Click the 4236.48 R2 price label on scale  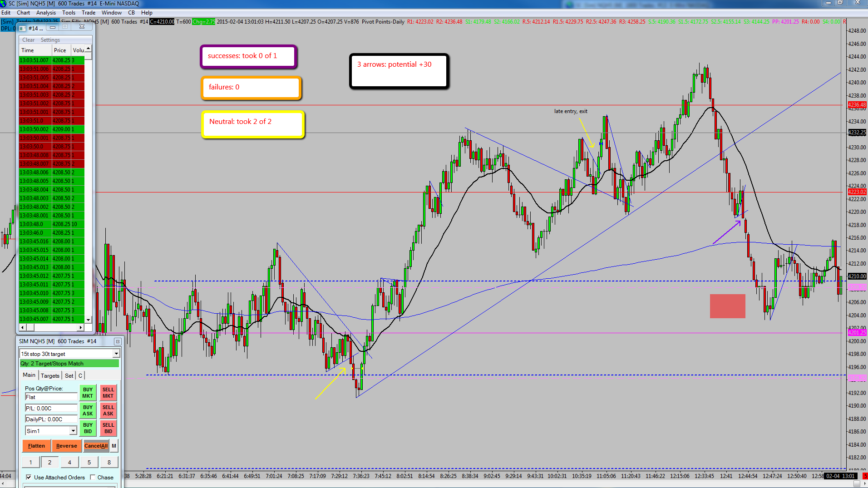(x=857, y=105)
